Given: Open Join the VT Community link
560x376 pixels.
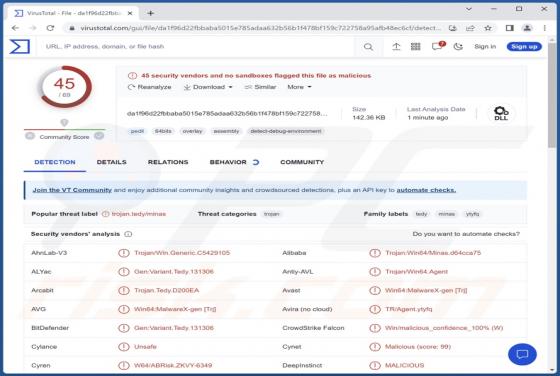Looking at the screenshot, I should 72,190.
